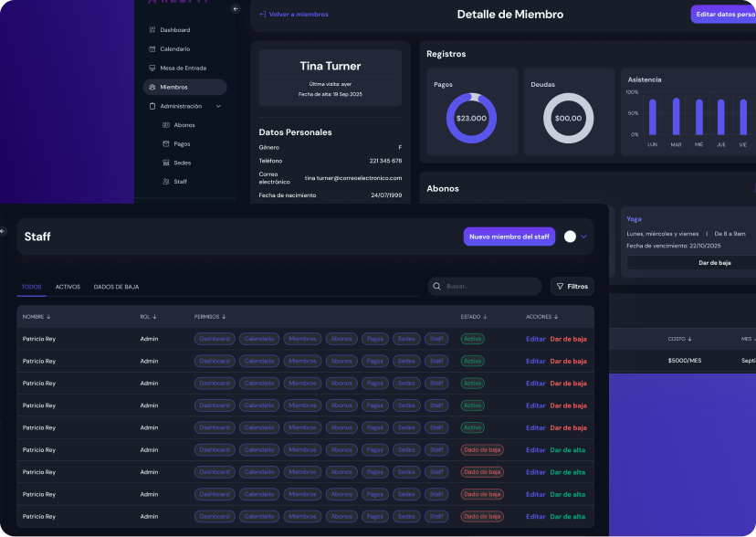The height and width of the screenshot is (537, 756).
Task: Open the Dashboard sidebar item
Action: pyautogui.click(x=174, y=30)
